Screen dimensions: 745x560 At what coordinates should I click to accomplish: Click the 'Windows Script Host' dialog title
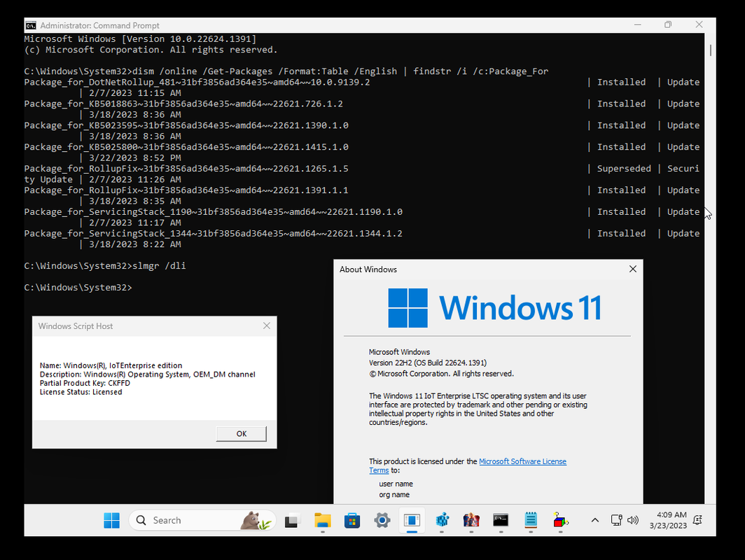point(76,326)
